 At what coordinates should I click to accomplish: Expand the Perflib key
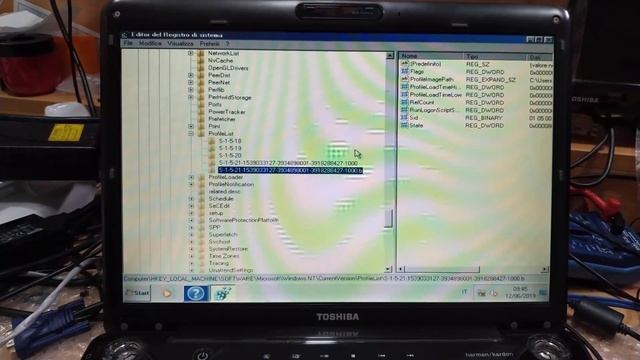click(191, 90)
